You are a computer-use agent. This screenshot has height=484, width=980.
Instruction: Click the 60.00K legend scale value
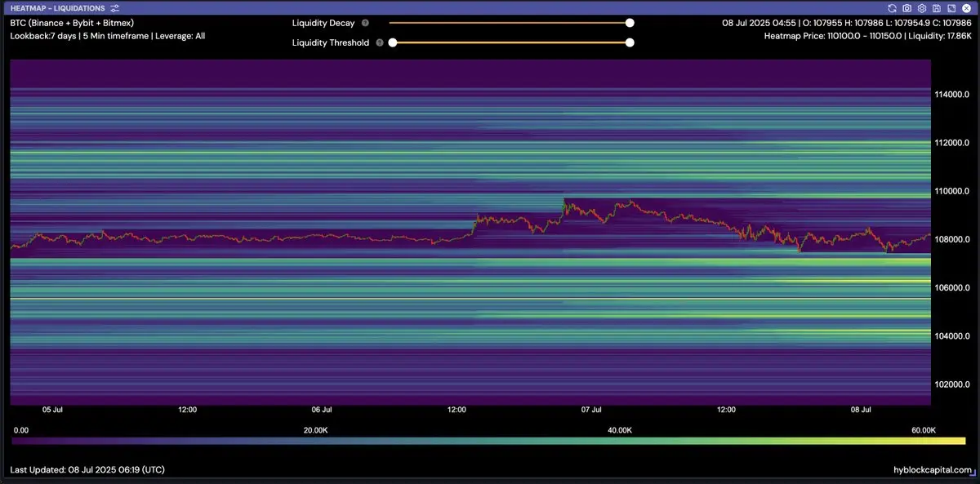(x=924, y=429)
